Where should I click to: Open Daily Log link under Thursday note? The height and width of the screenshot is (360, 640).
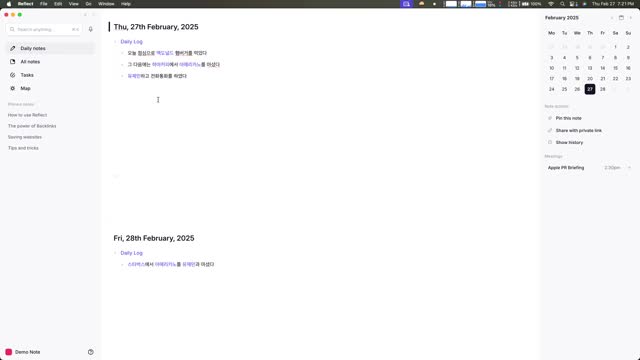[x=131, y=42]
